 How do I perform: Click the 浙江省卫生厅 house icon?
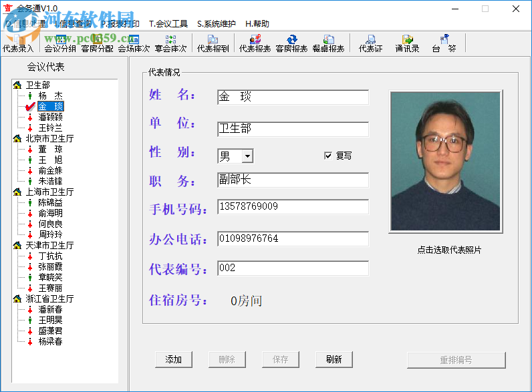(17, 299)
